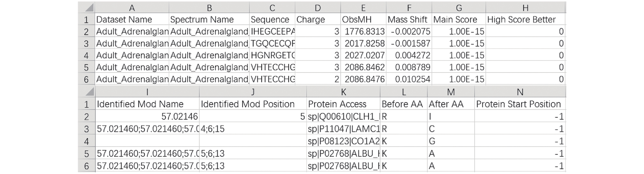Select cell containing sp|P08123|CO1A2

[343, 141]
